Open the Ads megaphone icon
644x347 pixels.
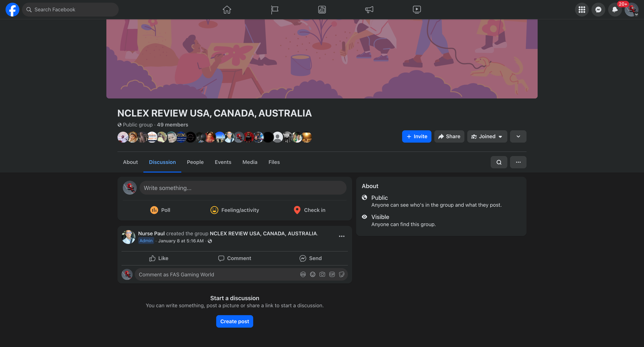(369, 10)
